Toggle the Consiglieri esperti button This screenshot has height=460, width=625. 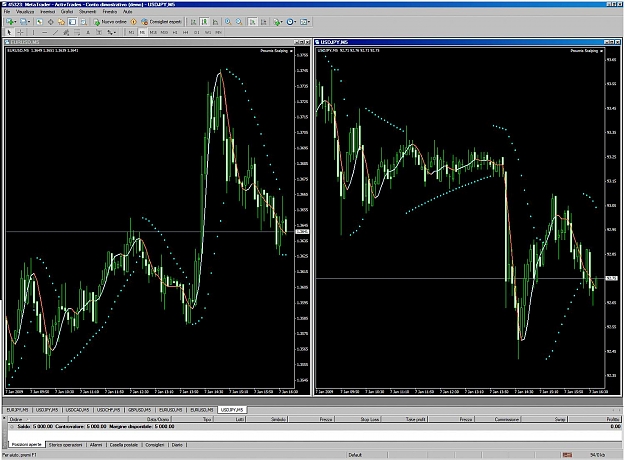(x=161, y=22)
